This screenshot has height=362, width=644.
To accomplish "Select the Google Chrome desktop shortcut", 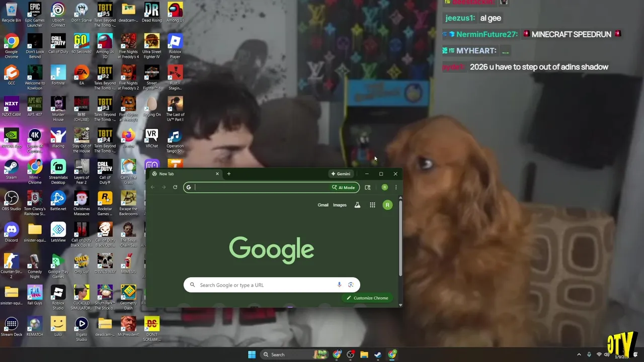I will click(x=11, y=46).
